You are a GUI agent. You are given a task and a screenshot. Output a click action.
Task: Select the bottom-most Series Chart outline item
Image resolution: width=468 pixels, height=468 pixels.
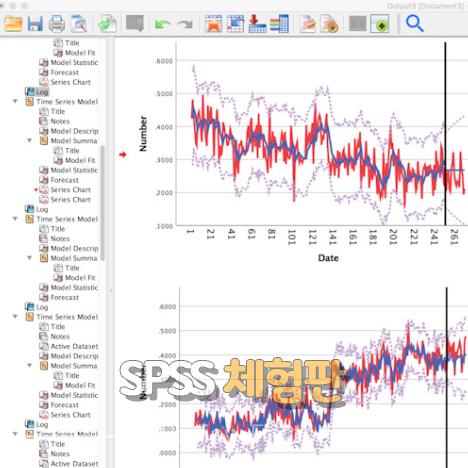65,415
